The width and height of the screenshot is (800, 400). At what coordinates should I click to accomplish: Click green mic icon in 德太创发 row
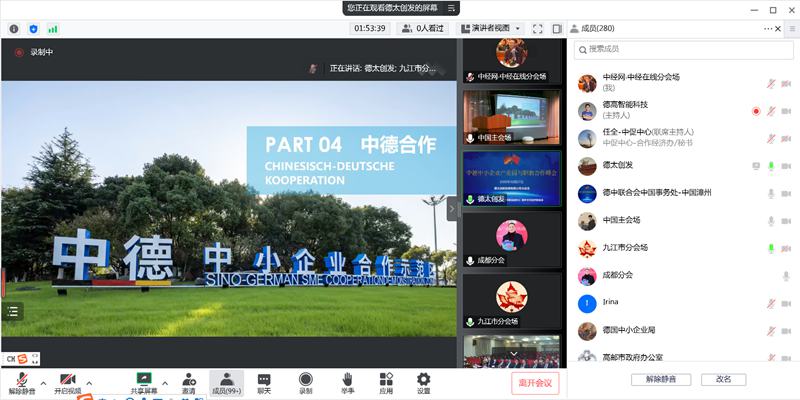click(x=771, y=166)
